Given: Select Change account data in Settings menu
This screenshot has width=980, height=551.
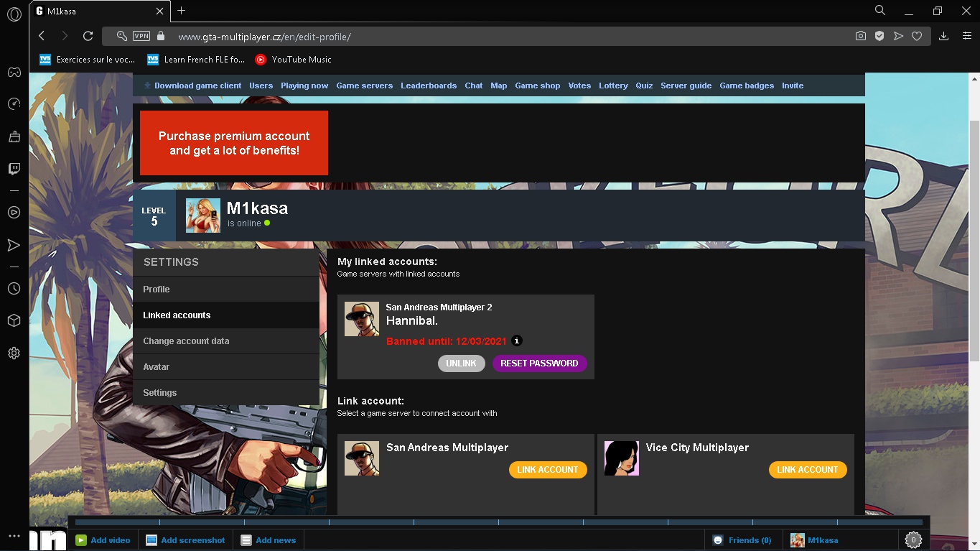Looking at the screenshot, I should (226, 341).
